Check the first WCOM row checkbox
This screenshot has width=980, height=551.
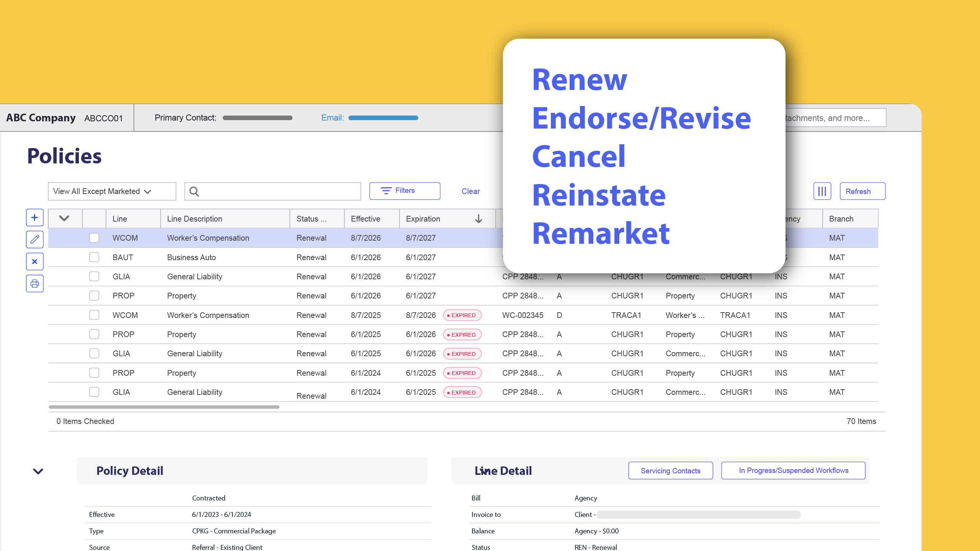tap(94, 238)
